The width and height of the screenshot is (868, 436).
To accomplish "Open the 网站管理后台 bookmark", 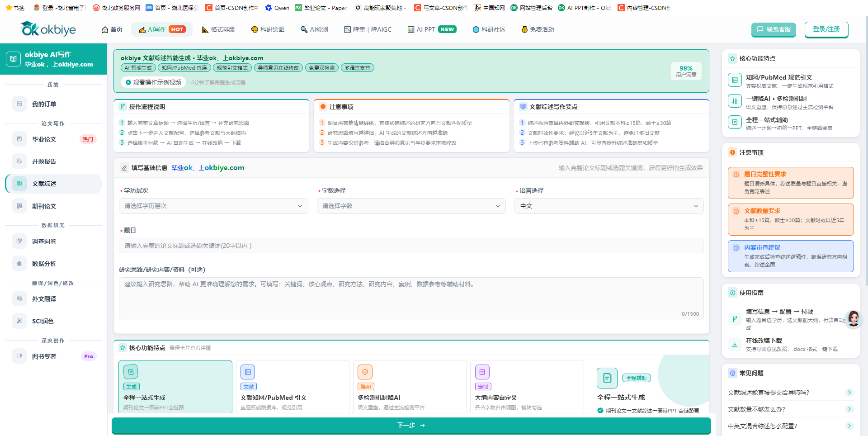I will 531,8.
